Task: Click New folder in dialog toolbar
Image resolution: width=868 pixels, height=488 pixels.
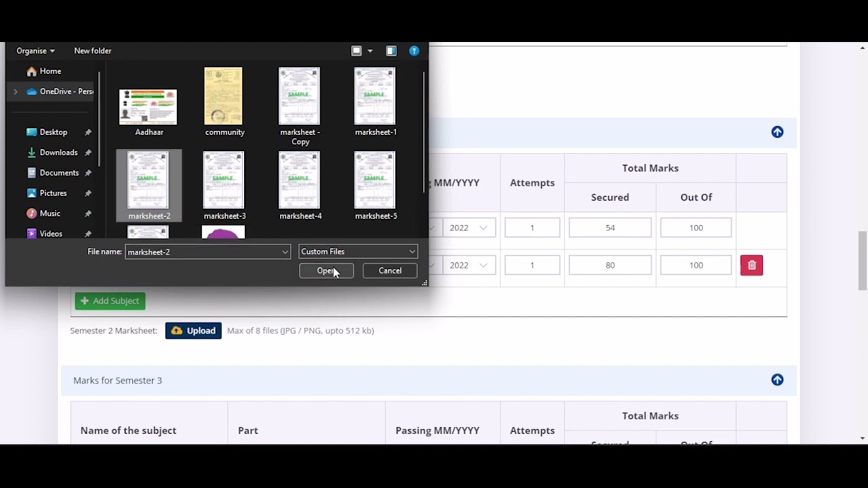Action: tap(93, 51)
